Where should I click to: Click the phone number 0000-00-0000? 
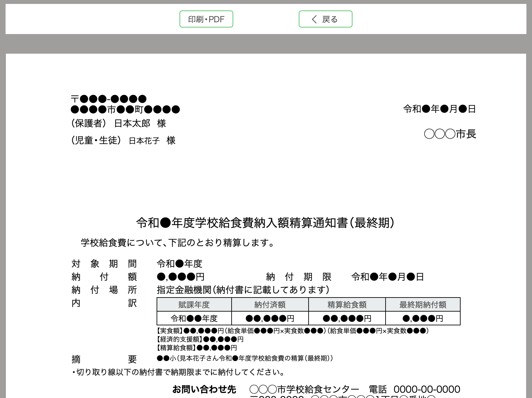click(427, 389)
